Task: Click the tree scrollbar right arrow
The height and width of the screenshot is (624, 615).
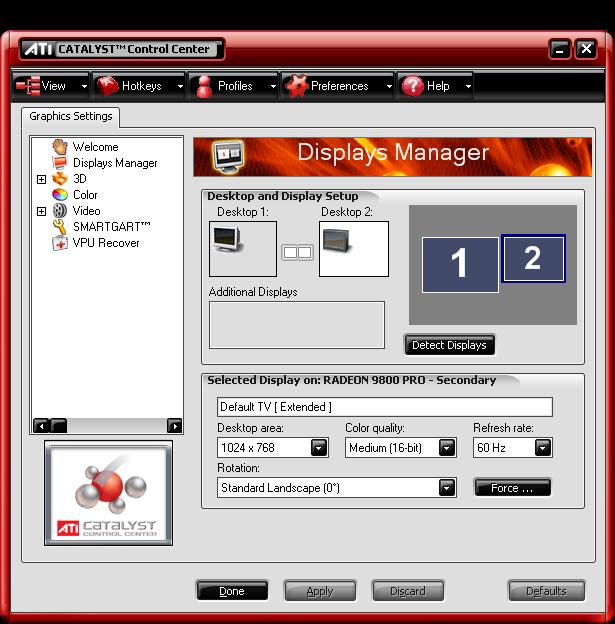Action: click(x=174, y=426)
